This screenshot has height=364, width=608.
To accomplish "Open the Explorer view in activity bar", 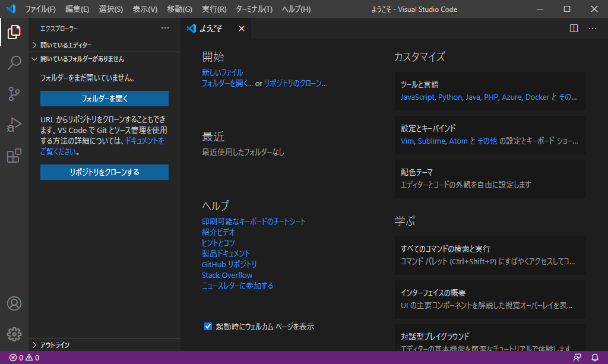I will (14, 32).
